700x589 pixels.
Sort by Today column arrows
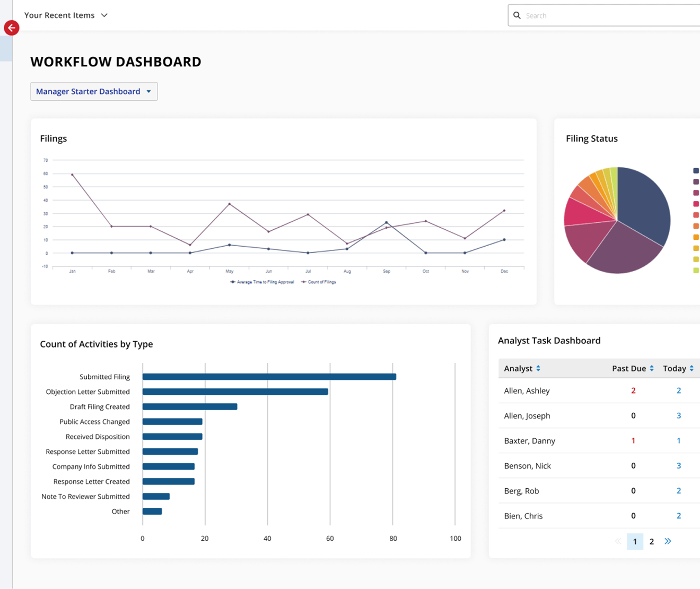[x=692, y=368]
